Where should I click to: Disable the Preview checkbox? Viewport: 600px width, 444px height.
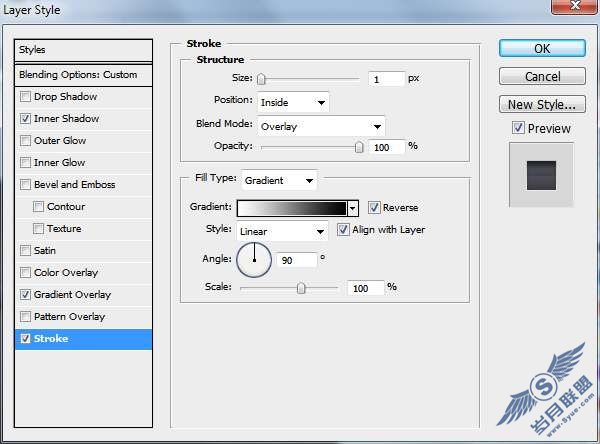[518, 128]
